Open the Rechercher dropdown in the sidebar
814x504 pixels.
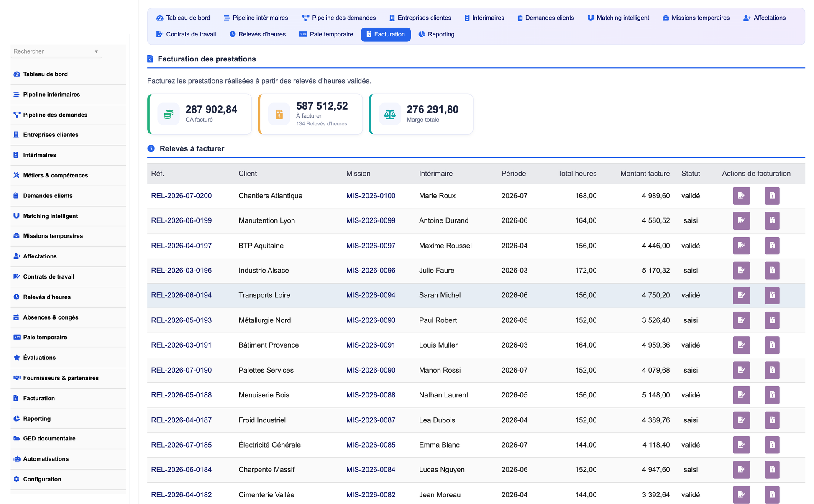coord(56,51)
